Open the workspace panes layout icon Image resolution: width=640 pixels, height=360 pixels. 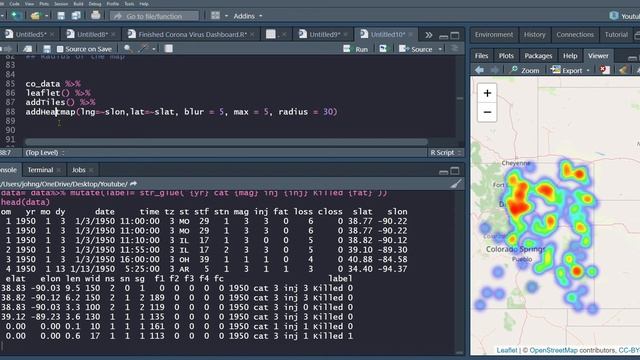(215, 16)
